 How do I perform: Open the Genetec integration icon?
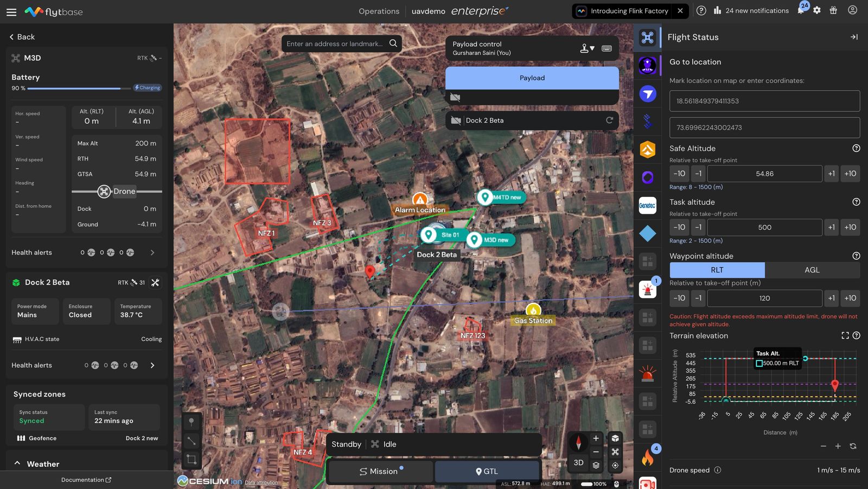647,206
